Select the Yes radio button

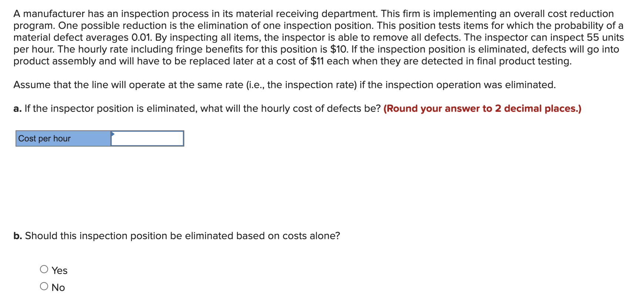(x=44, y=269)
